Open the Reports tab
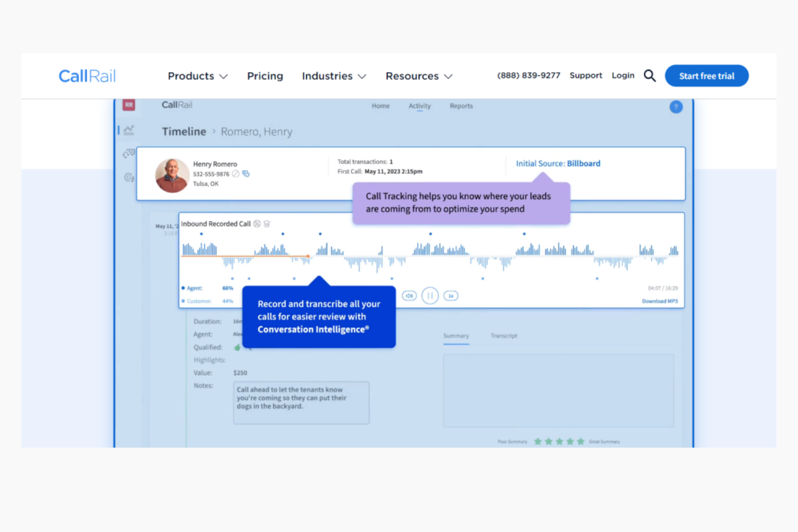This screenshot has height=532, width=798. (461, 106)
